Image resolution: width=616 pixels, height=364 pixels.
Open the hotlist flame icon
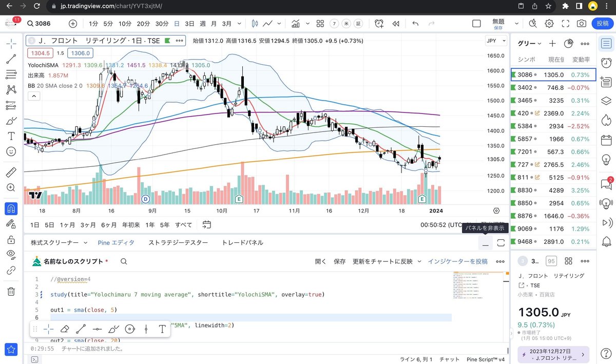click(606, 120)
